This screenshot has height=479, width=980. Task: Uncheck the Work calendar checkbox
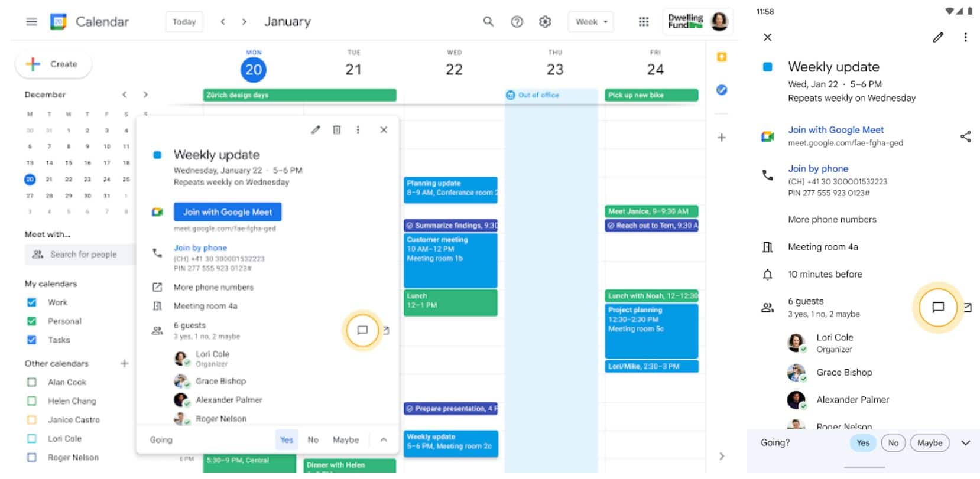click(x=32, y=302)
